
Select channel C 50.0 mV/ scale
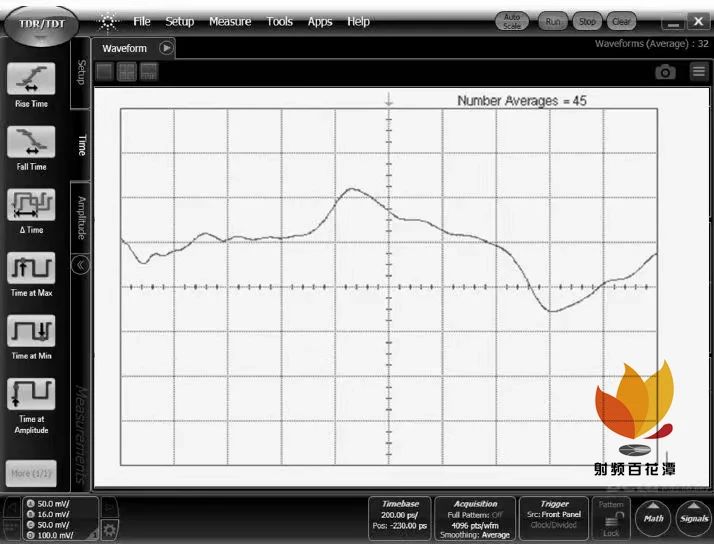click(49, 525)
